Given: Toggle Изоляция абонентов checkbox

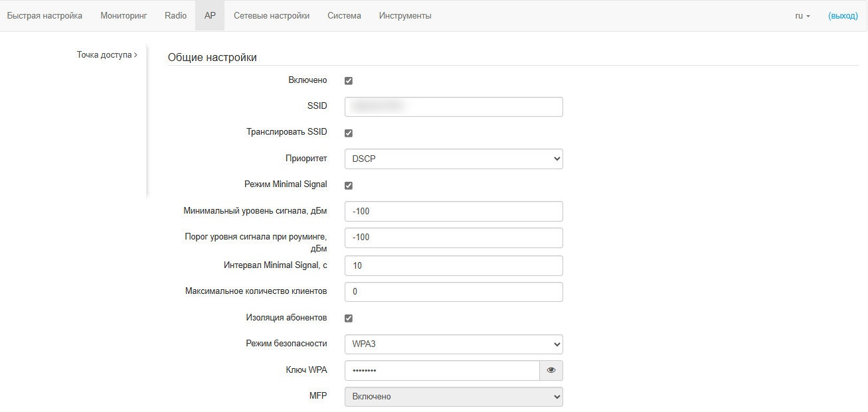Looking at the screenshot, I should click(x=349, y=318).
